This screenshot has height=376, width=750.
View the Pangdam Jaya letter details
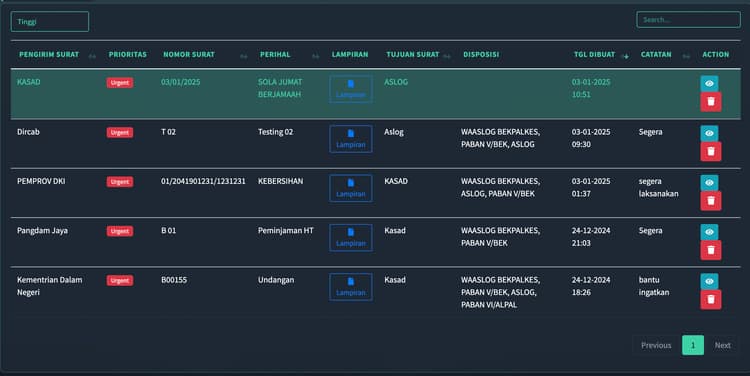click(709, 232)
